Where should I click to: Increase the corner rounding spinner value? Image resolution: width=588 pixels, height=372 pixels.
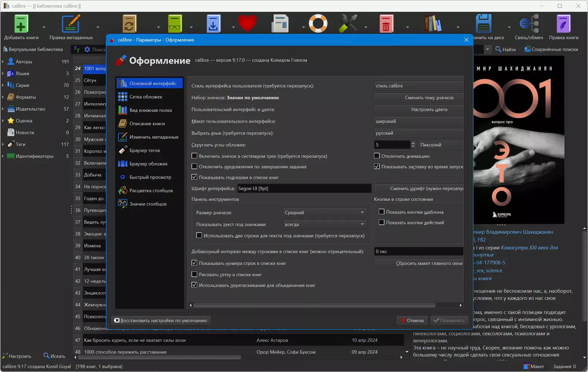[x=413, y=143]
